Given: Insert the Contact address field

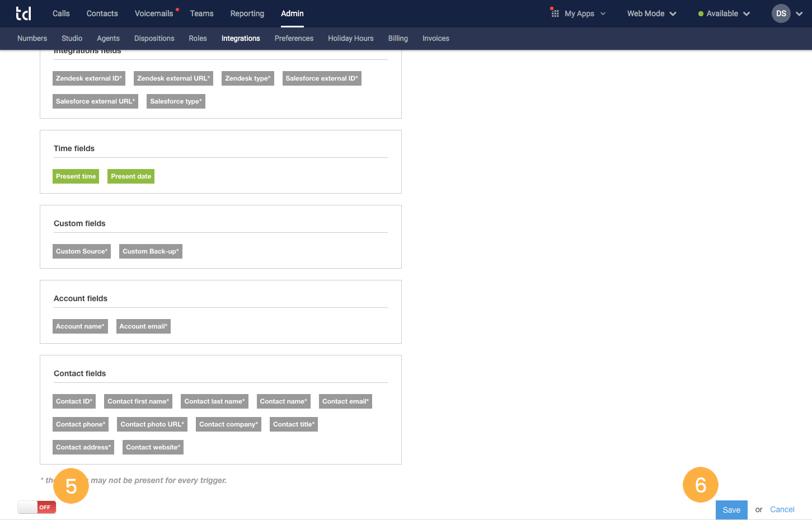Looking at the screenshot, I should [x=83, y=447].
